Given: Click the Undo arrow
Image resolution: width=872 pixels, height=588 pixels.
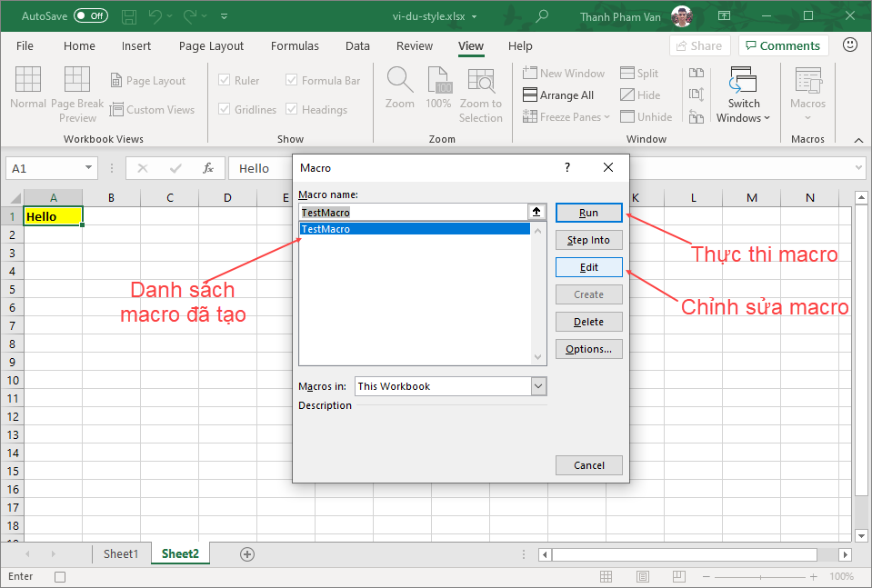Looking at the screenshot, I should (155, 16).
